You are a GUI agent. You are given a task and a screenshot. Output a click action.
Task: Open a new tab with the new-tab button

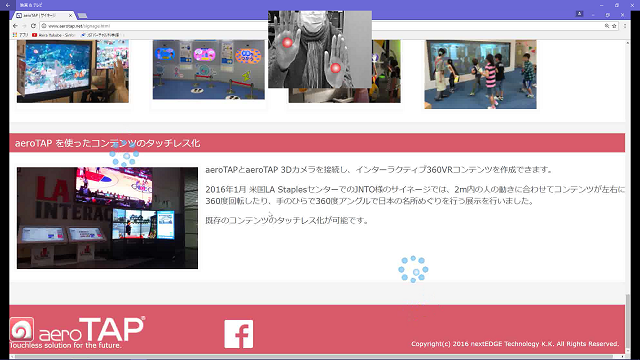(x=82, y=16)
